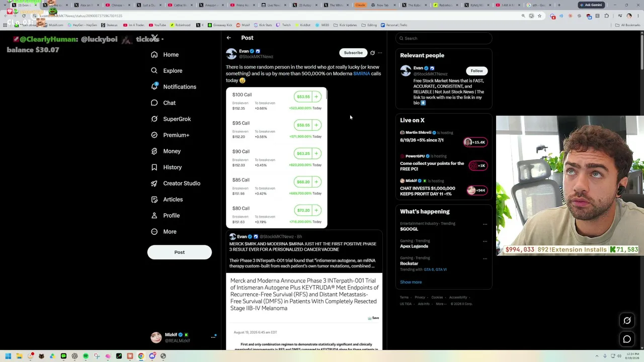Viewport: 644px width, 362px height.
Task: Open the options menu for Rockstar trend
Action: point(485,258)
